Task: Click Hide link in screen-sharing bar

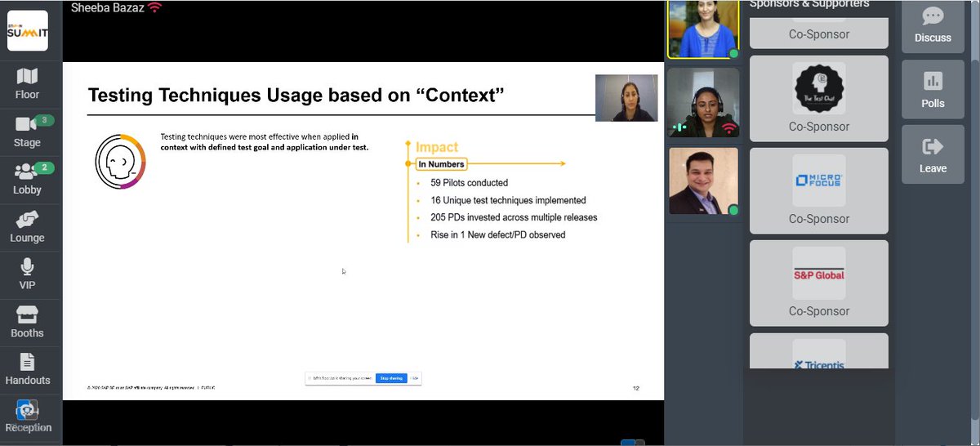Action: 415,378
